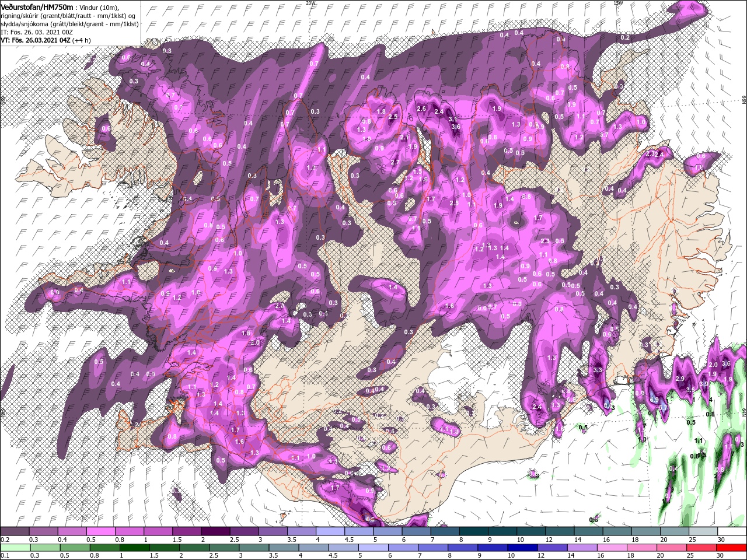Screen dimensions: 747x560
Task: Select the 'VT: Fös. 26.03.2021 04Z' valid time
Action: [x=35, y=40]
